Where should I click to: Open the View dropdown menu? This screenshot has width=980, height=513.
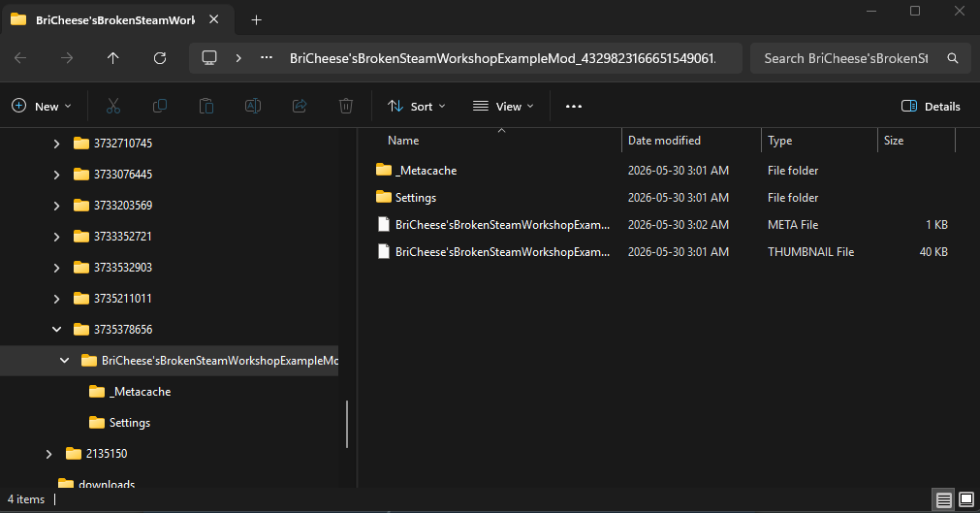(504, 107)
